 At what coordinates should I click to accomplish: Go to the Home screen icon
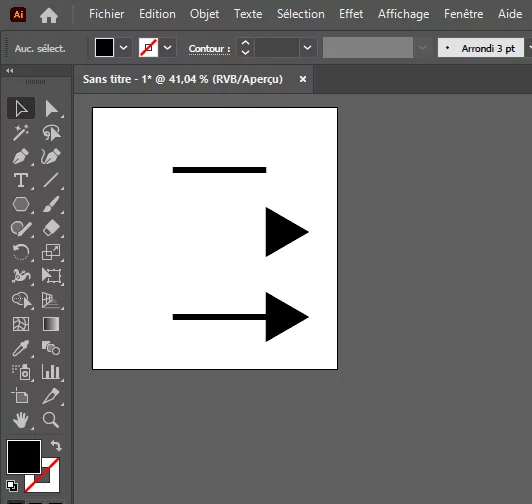[x=49, y=15]
